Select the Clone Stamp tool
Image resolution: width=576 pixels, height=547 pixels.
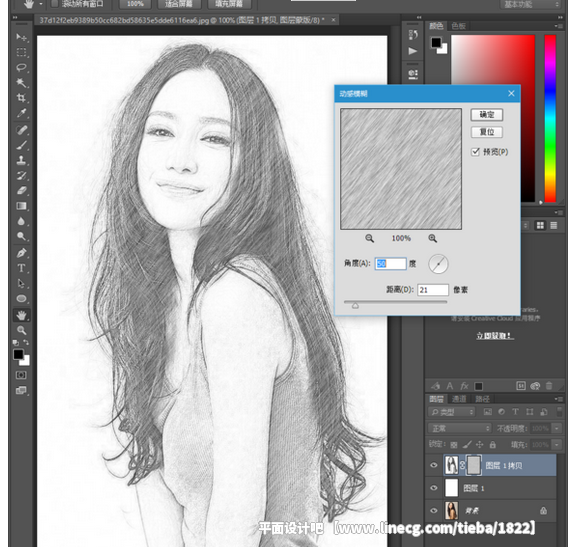[21, 160]
